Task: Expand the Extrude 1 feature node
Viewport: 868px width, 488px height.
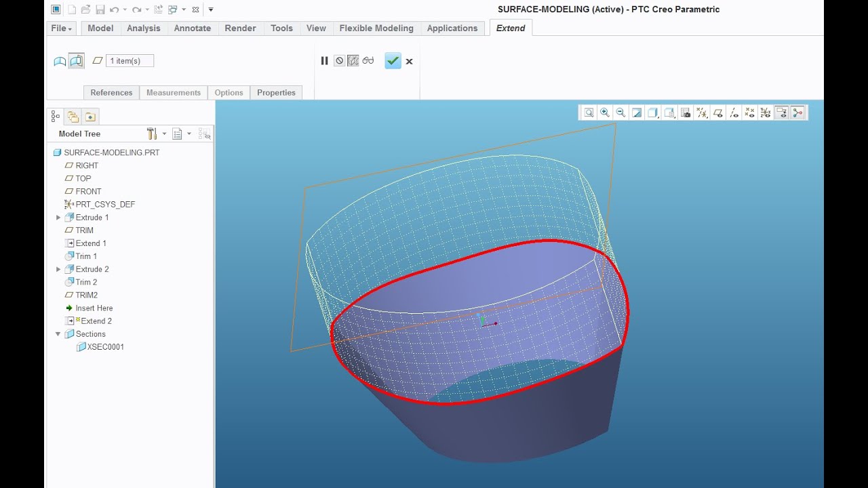Action: pyautogui.click(x=58, y=218)
